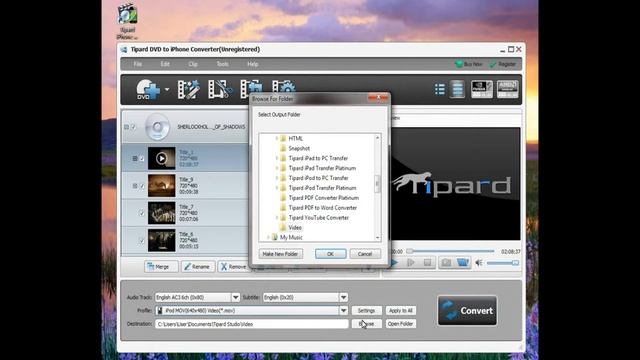Click the stop playback button

click(x=427, y=263)
